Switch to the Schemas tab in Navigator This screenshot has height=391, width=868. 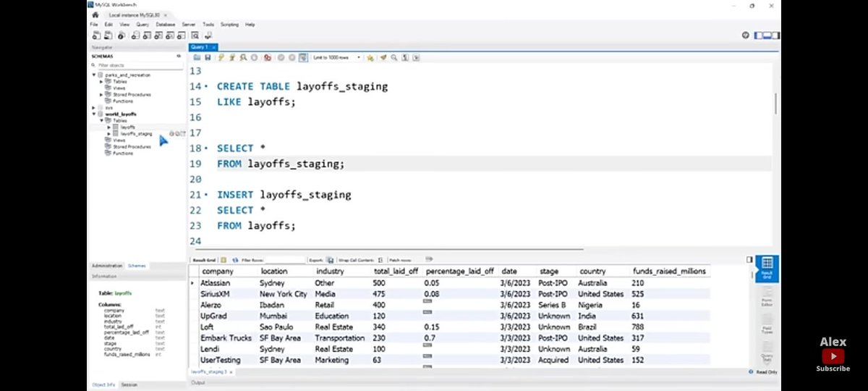137,266
